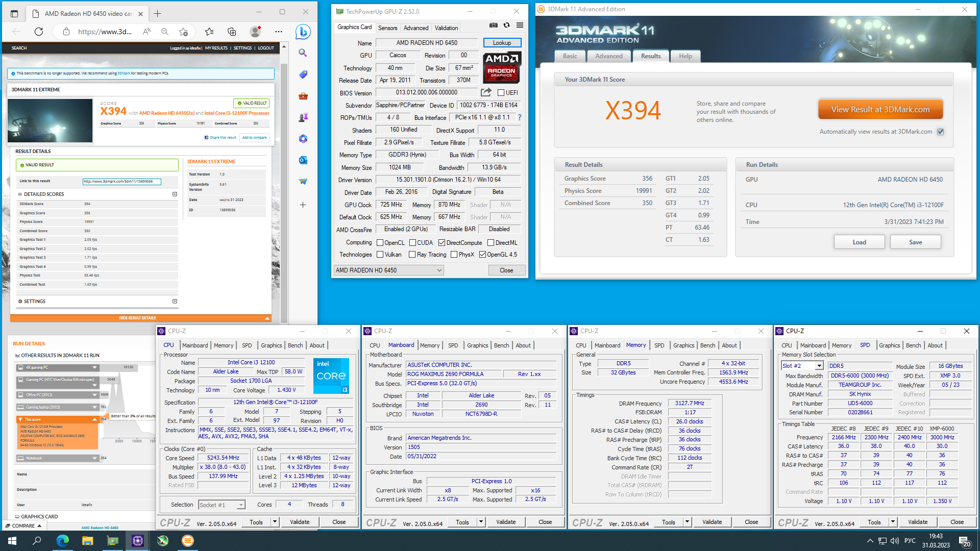This screenshot has height=551, width=980.
Task: Refresh GPU-Z readings with the refresh icon
Action: [506, 25]
